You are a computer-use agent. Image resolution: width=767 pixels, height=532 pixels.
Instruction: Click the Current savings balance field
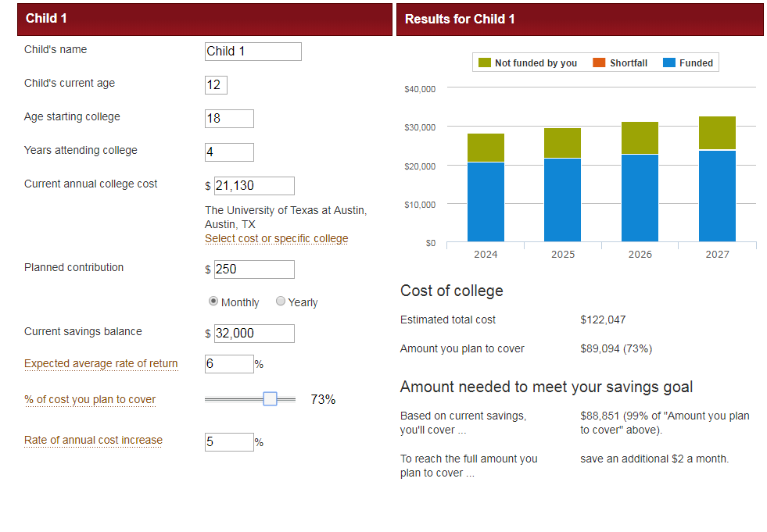tap(253, 333)
